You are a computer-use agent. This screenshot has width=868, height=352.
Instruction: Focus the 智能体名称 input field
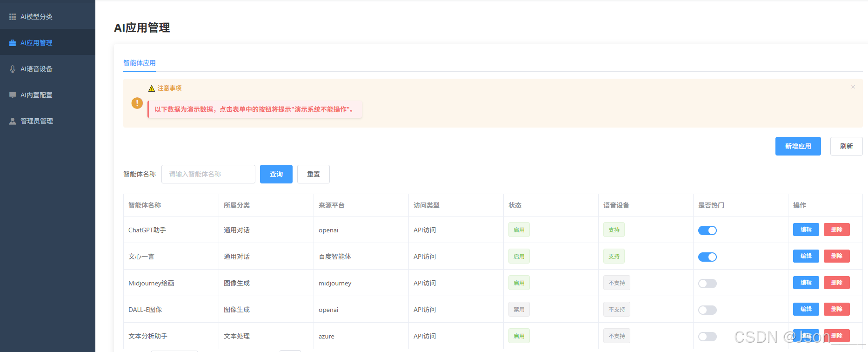click(x=208, y=174)
